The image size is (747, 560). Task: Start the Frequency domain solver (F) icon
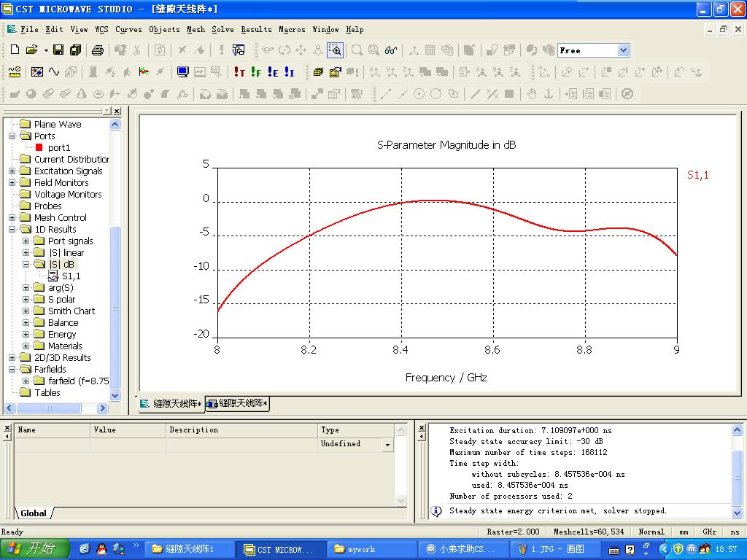tap(256, 72)
